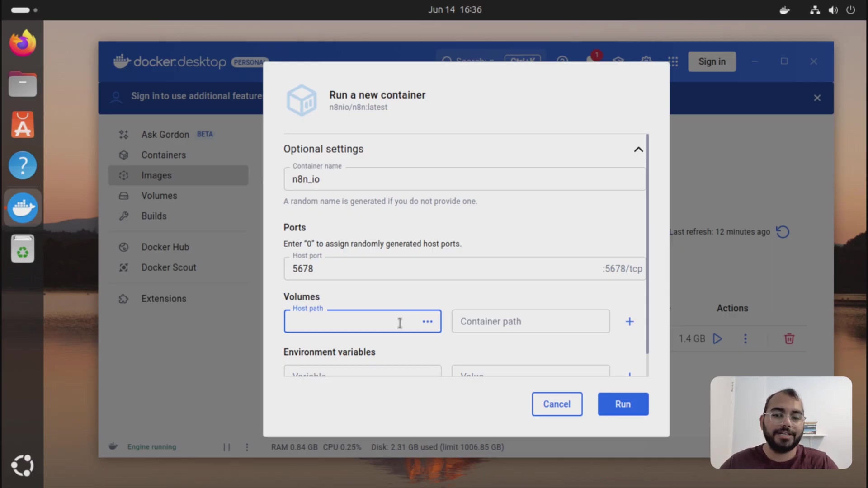Delete the image with trash icon
The height and width of the screenshot is (488, 868).
[x=789, y=338]
